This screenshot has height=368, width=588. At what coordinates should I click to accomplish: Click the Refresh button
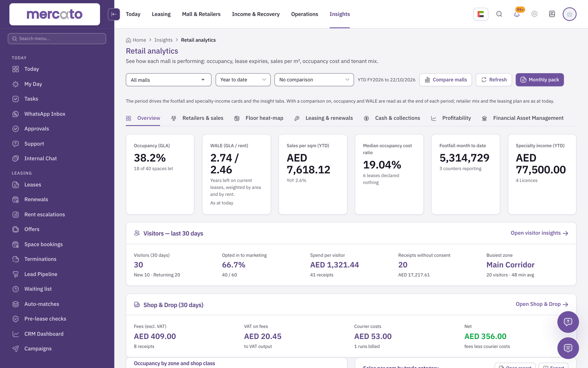coord(494,80)
